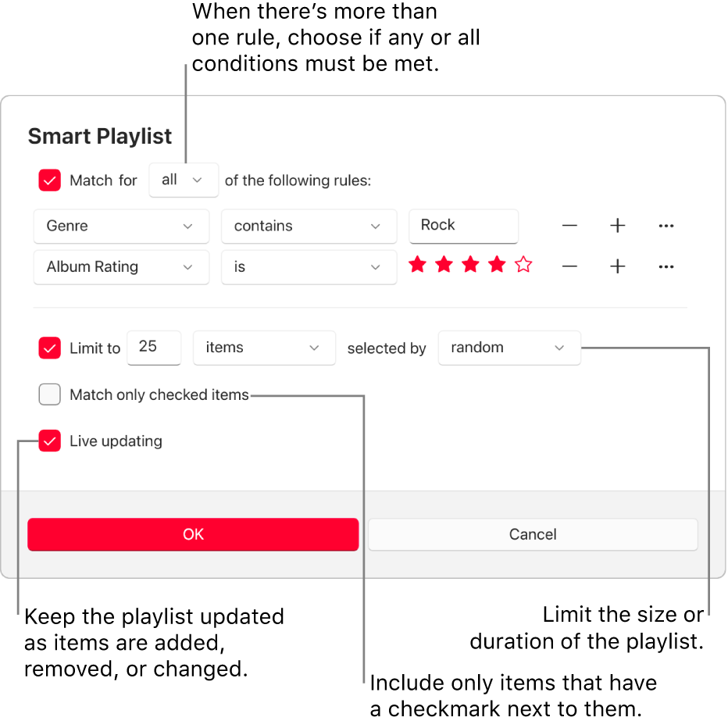Open the contains operator dropdown

point(309,226)
